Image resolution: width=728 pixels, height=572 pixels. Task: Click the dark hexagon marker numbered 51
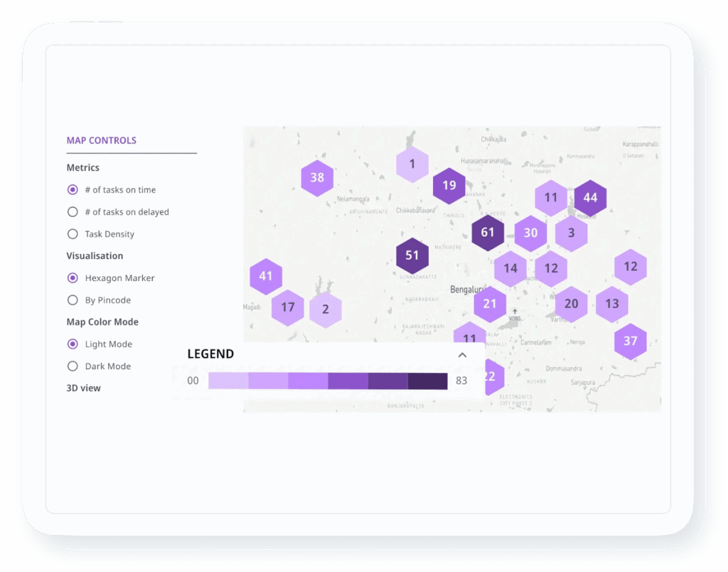[x=412, y=255]
